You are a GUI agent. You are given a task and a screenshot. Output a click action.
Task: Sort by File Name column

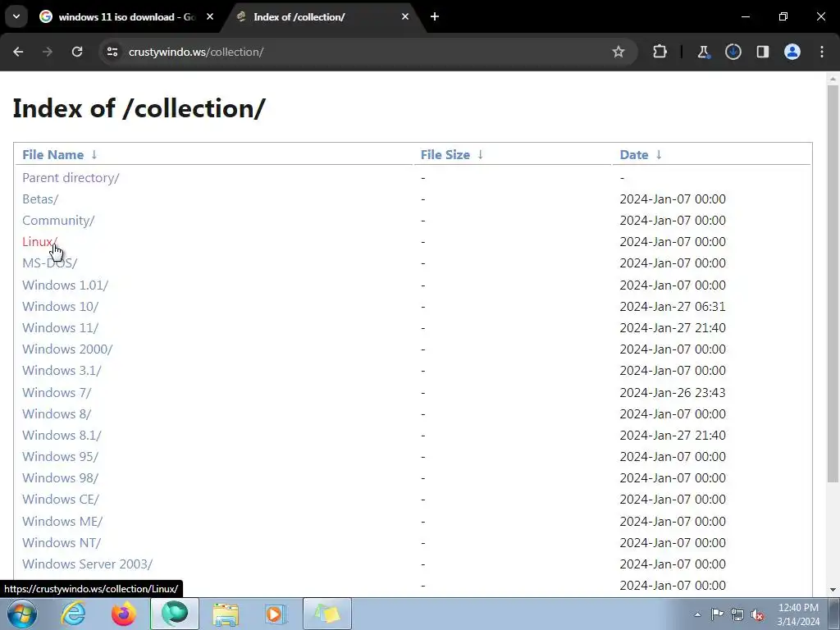tap(53, 155)
